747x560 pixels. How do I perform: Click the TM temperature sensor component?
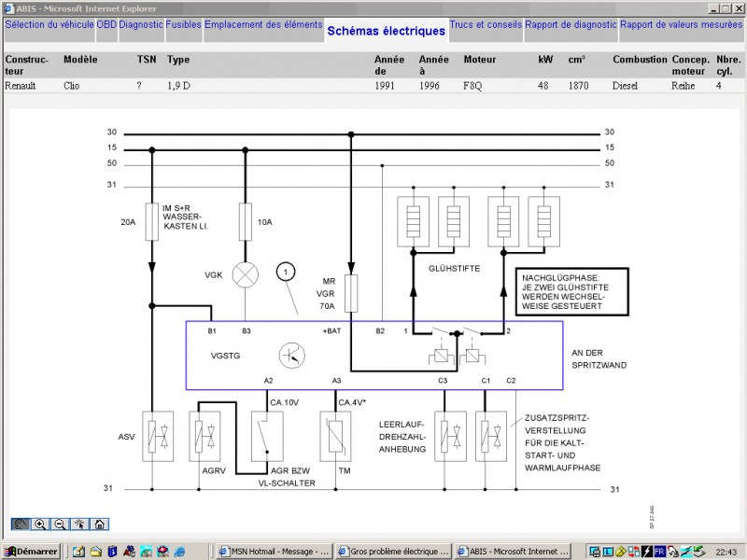[336, 436]
